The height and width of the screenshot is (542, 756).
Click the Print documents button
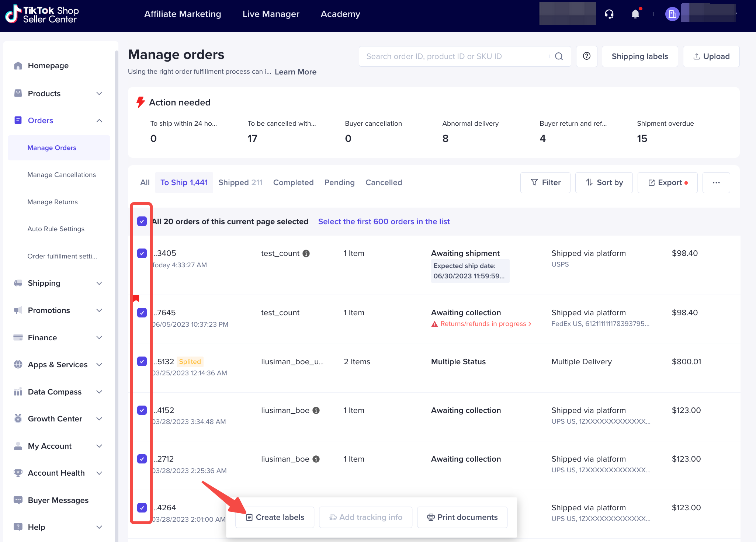(x=462, y=517)
